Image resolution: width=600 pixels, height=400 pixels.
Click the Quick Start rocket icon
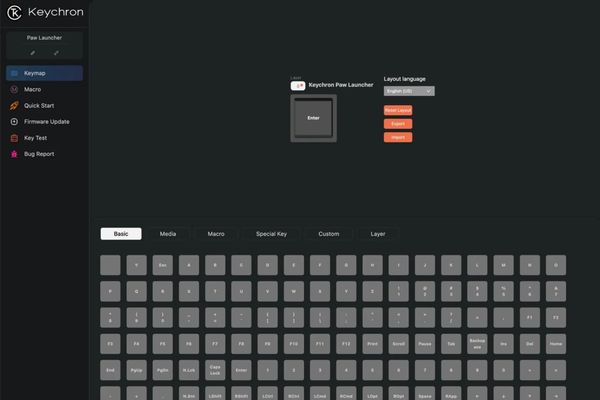click(x=14, y=105)
